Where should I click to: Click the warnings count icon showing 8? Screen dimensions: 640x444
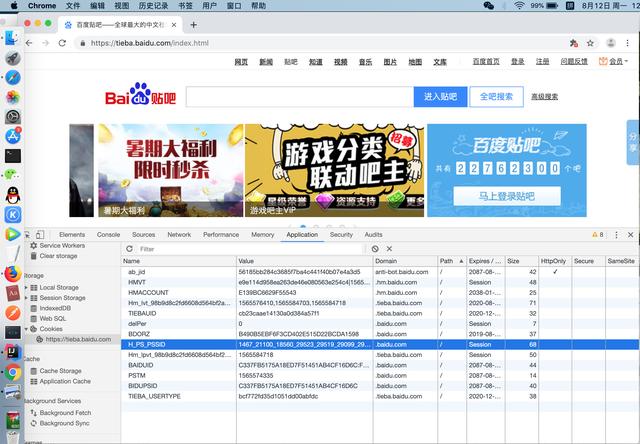598,235
